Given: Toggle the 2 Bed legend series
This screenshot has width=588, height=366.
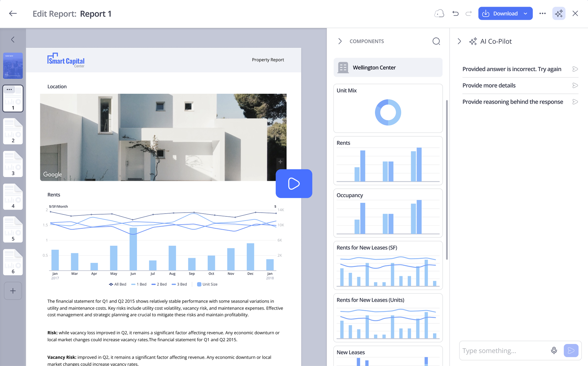Looking at the screenshot, I should tap(159, 284).
